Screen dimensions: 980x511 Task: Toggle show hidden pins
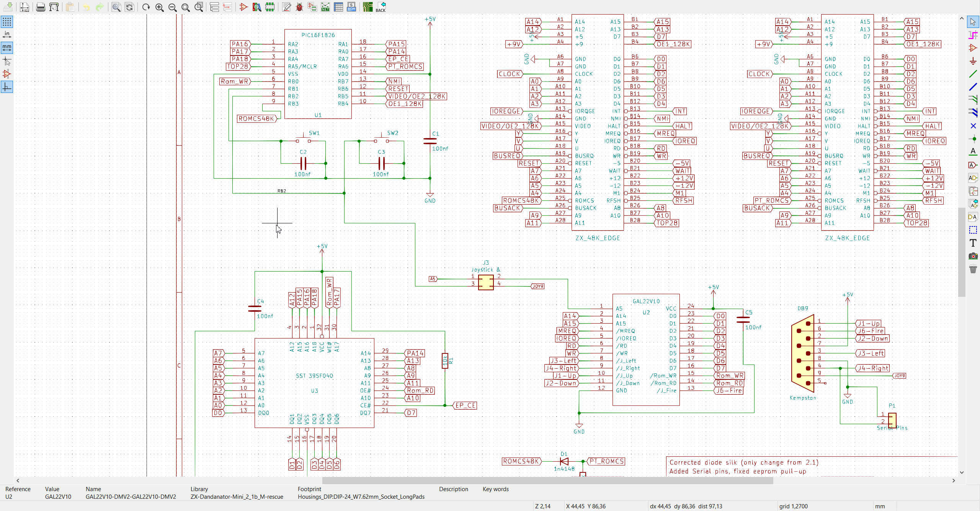(7, 74)
